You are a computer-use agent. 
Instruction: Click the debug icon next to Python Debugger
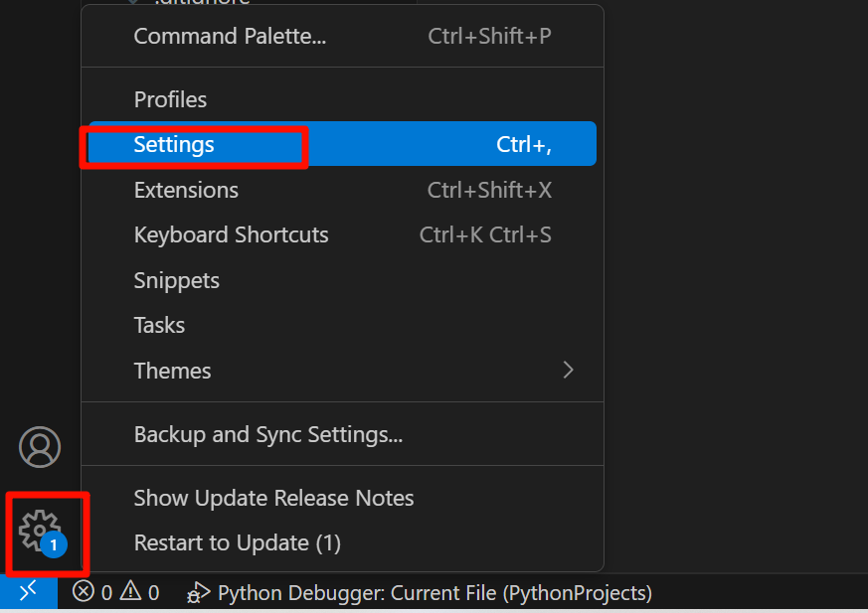pos(198,592)
